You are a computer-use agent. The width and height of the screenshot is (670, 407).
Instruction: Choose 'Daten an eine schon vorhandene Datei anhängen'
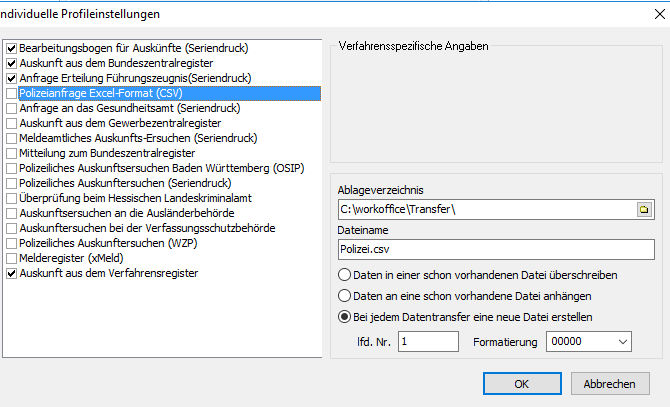[345, 296]
